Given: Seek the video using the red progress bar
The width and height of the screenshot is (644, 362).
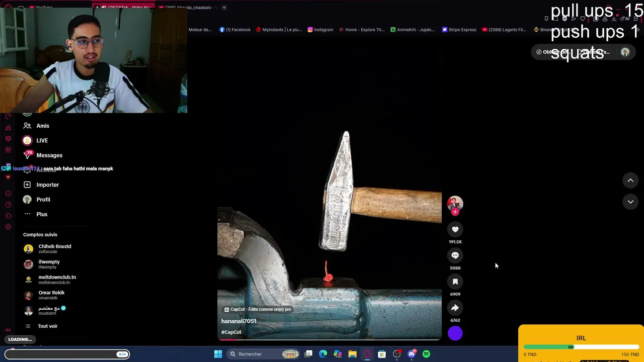Looking at the screenshot, I should tap(330, 339).
